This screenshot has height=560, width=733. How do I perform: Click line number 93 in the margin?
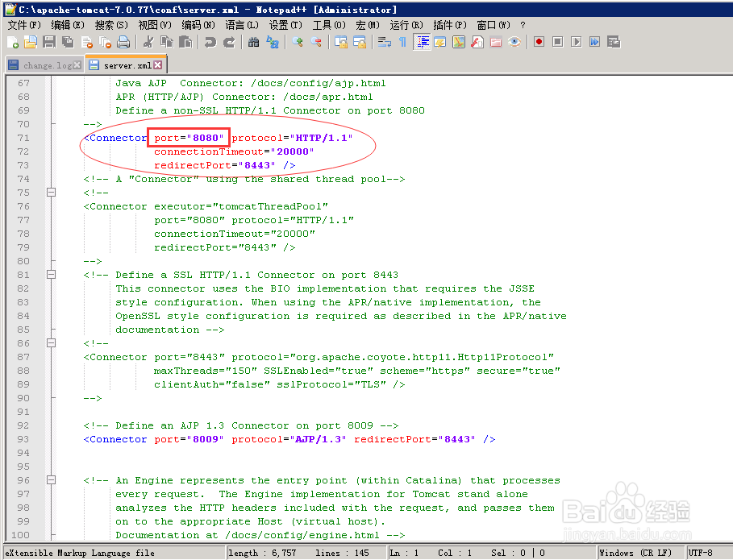23,439
